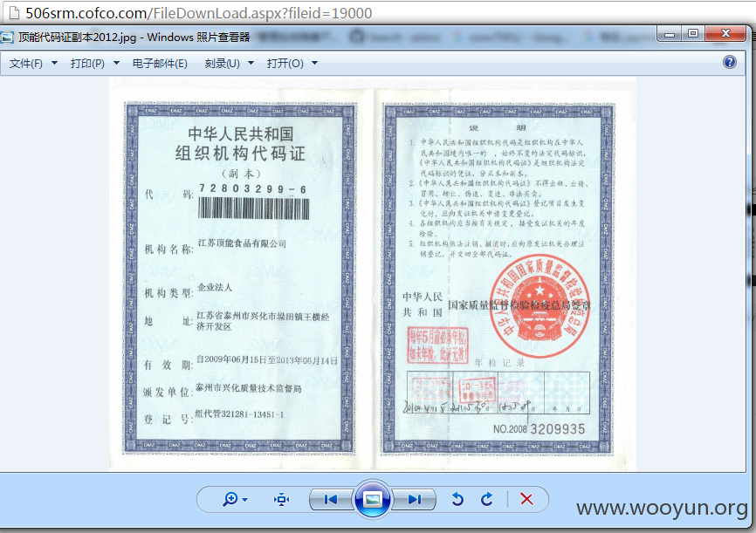
Task: Rotate image counterclockwise
Action: tap(457, 499)
